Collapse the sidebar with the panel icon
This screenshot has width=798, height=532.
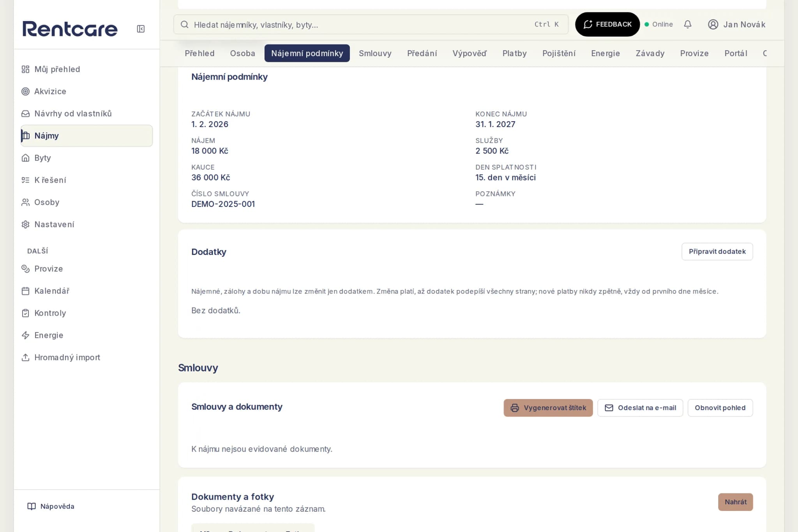pos(141,29)
